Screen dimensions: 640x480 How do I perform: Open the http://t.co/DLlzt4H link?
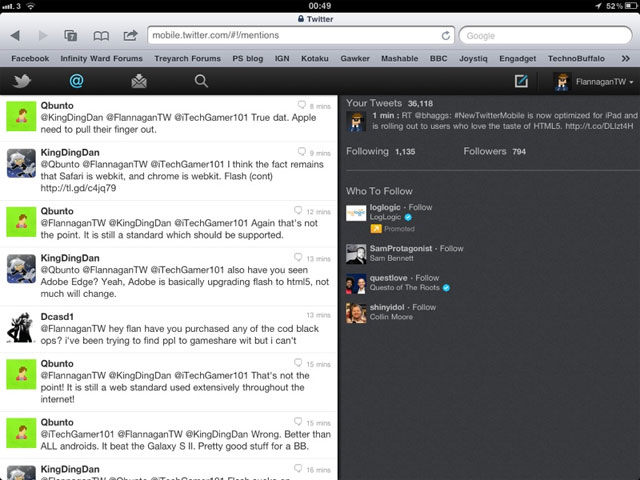(x=599, y=126)
